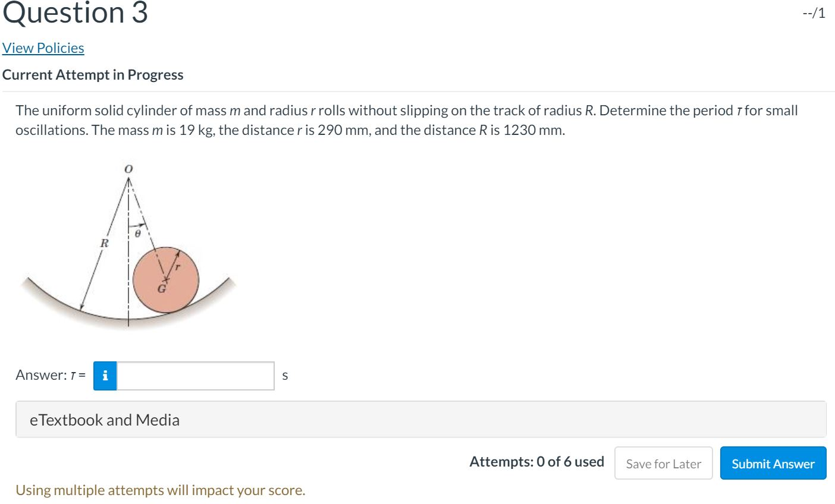Viewport: 835px width, 504px height.
Task: Open the View Policies link
Action: (43, 48)
